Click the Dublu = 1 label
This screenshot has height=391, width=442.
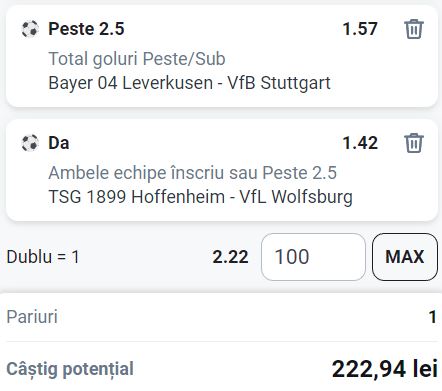pos(43,257)
